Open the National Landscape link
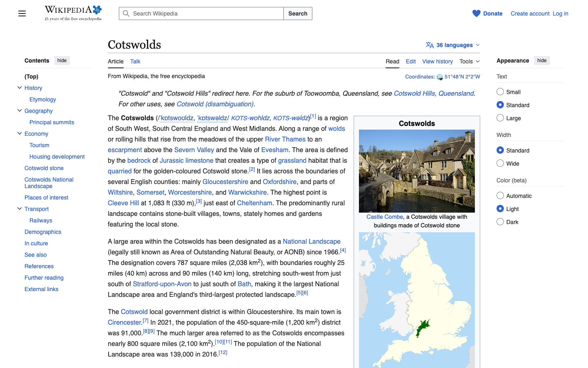588x368 pixels. (312, 241)
